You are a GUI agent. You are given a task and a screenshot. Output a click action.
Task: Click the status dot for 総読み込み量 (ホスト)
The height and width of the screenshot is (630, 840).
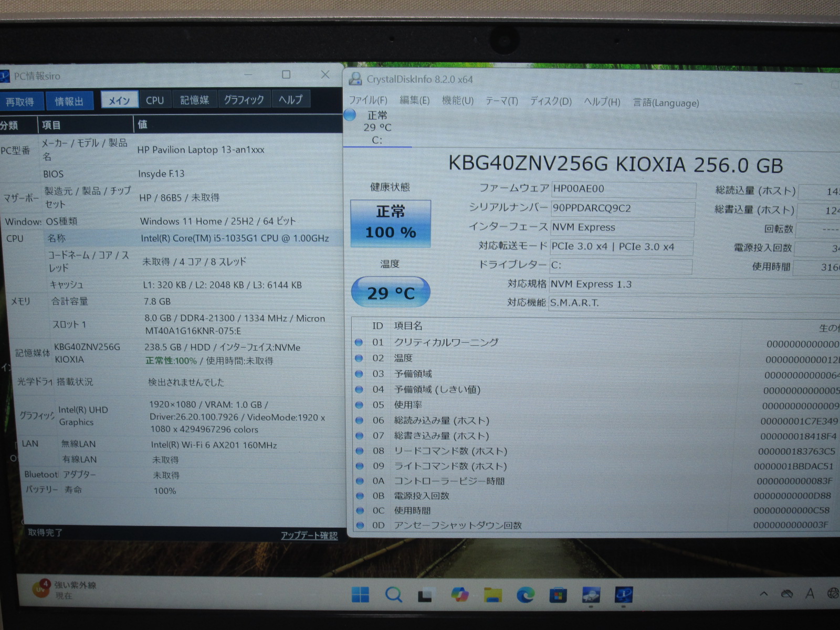coord(359,420)
